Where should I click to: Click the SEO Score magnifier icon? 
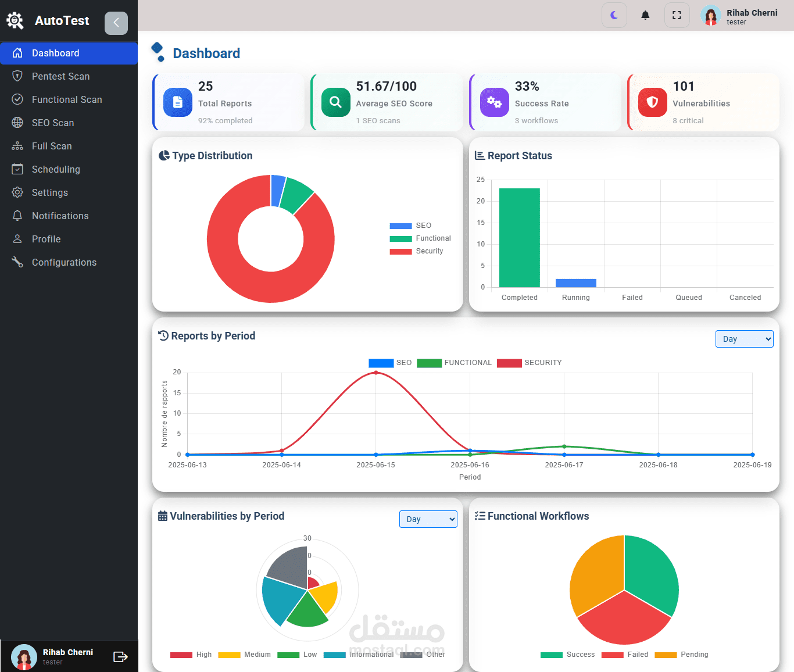pyautogui.click(x=336, y=102)
